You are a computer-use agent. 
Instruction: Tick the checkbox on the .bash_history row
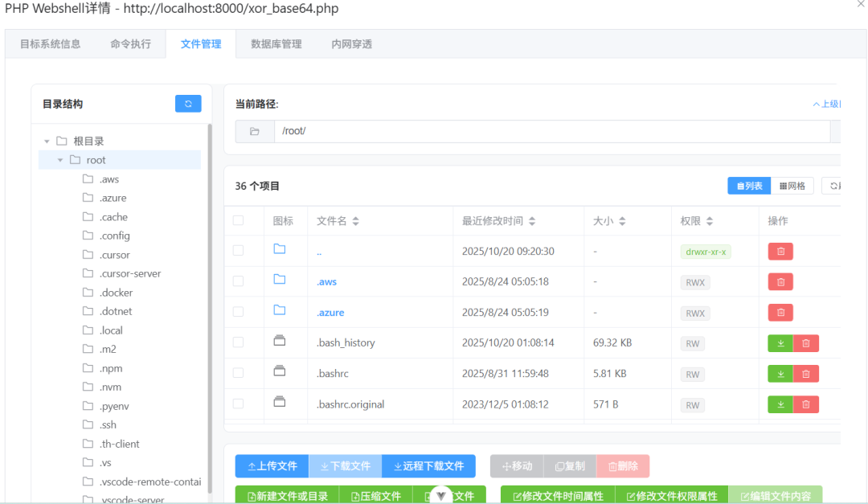coord(238,342)
